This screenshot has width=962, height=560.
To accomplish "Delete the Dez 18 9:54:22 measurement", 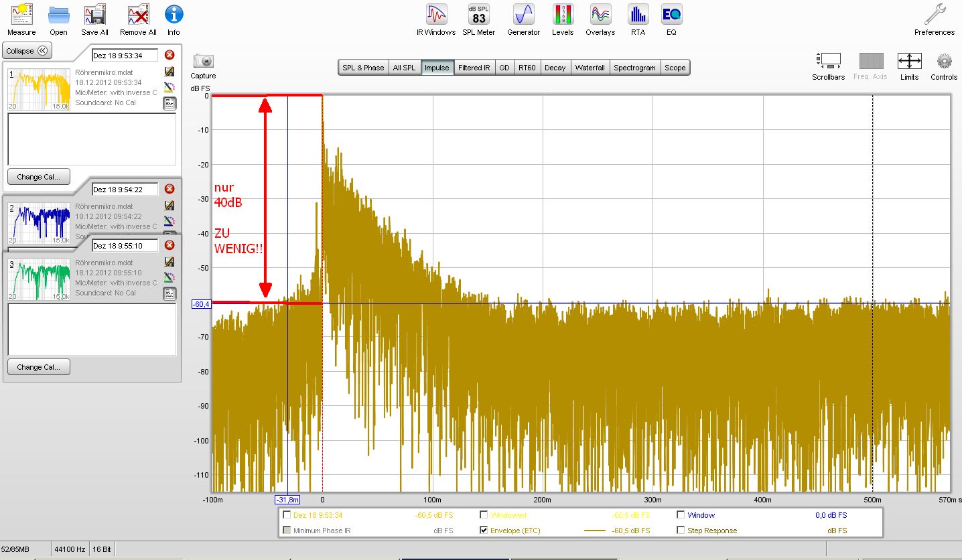I will 169,189.
